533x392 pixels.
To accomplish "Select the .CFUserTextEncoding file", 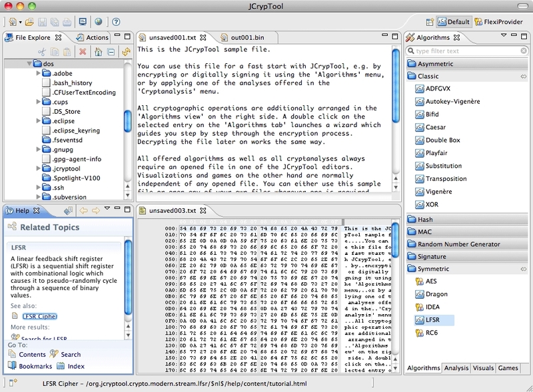I will [79, 93].
